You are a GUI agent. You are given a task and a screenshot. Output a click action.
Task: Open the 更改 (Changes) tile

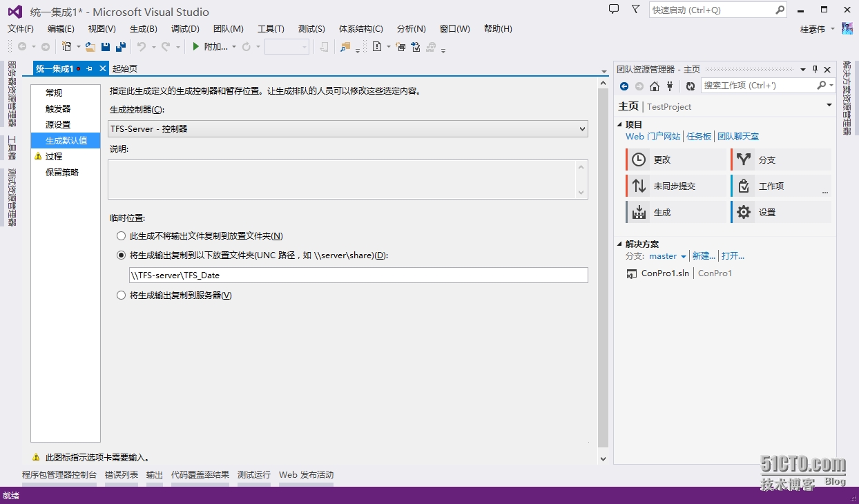click(x=677, y=159)
